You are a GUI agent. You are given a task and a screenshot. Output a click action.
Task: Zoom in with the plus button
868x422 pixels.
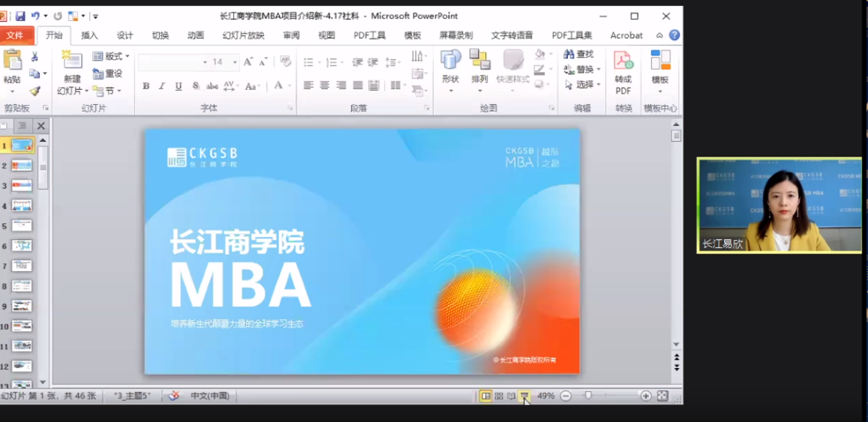tap(645, 396)
